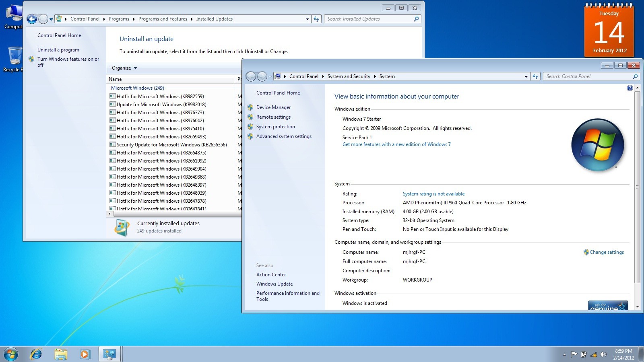This screenshot has height=362, width=644.
Task: Click the taskbar clock showing 8:59 PM
Action: pos(623,354)
